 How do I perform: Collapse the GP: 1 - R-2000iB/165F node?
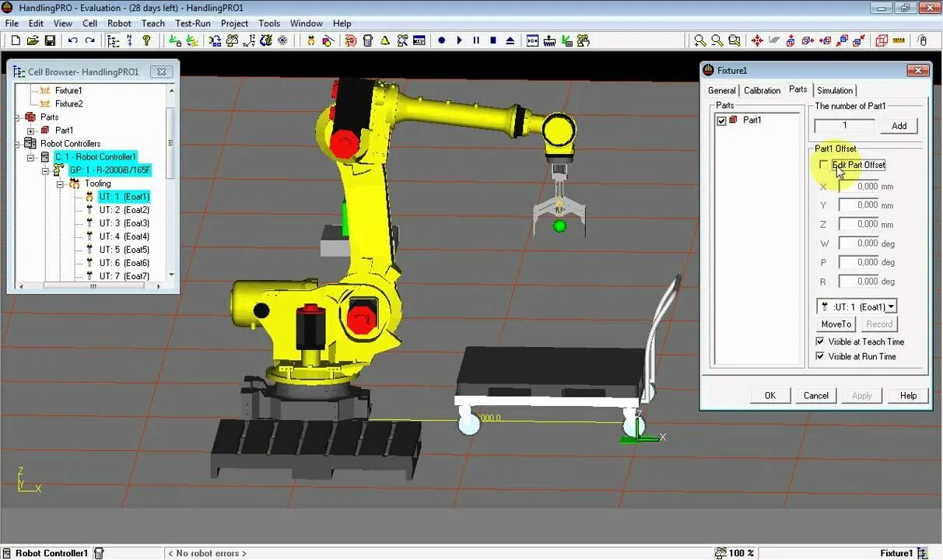coord(44,170)
